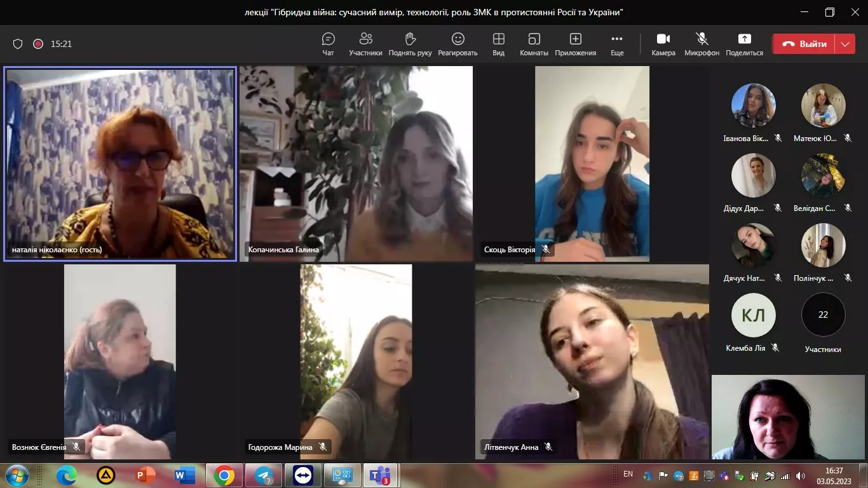Select the Літвенчук Анна video tile
The width and height of the screenshot is (868, 488).
(x=592, y=362)
